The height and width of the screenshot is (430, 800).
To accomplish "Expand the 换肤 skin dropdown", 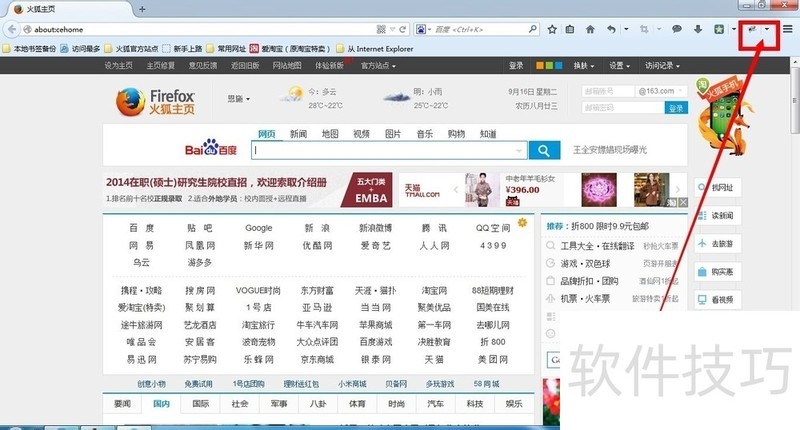I will (584, 65).
